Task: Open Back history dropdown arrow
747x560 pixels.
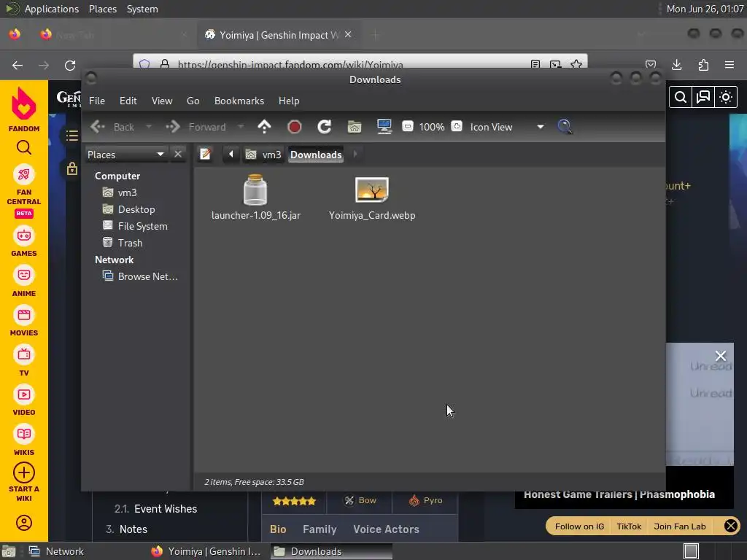Action: [x=149, y=127]
